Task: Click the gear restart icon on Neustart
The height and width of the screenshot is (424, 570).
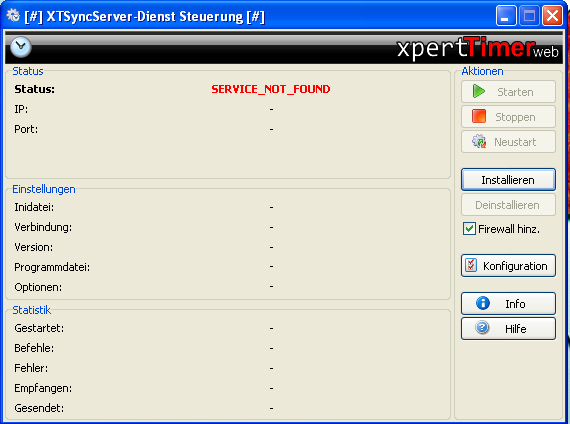Action: click(479, 141)
